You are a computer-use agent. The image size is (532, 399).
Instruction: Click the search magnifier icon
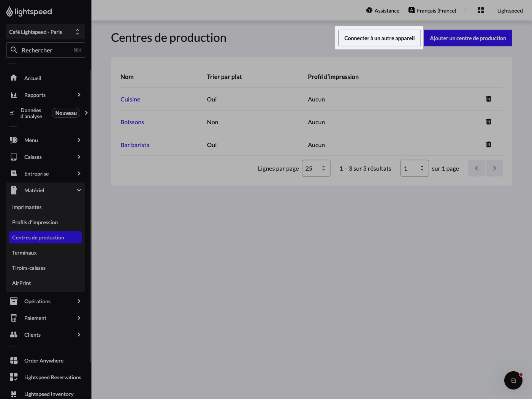[x=14, y=50]
